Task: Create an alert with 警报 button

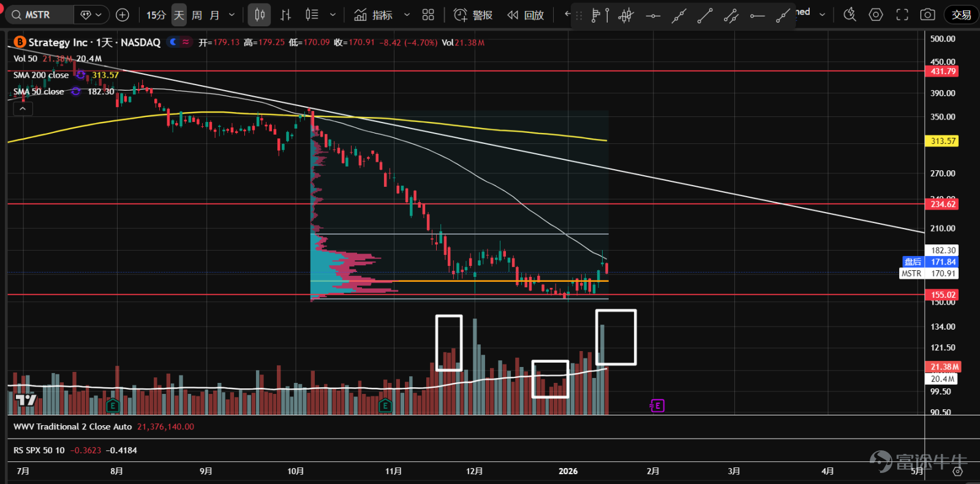Action: pos(473,15)
